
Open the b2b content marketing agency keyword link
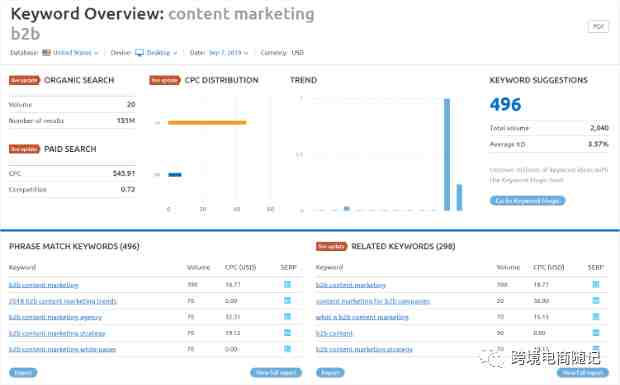pos(55,317)
